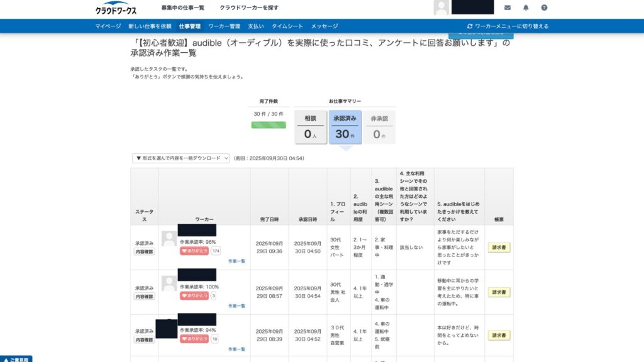Click the profile avatar in the header
Image resolution: width=644 pixels, height=362 pixels.
(441, 8)
